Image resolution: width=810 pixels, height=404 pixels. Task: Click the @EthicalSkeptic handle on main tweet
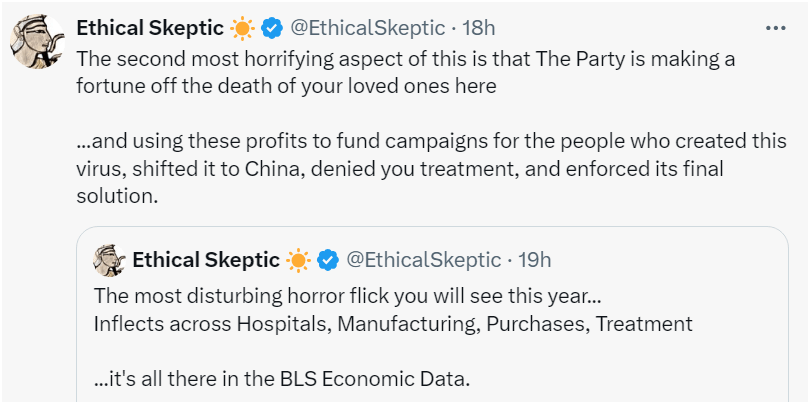coord(368,28)
